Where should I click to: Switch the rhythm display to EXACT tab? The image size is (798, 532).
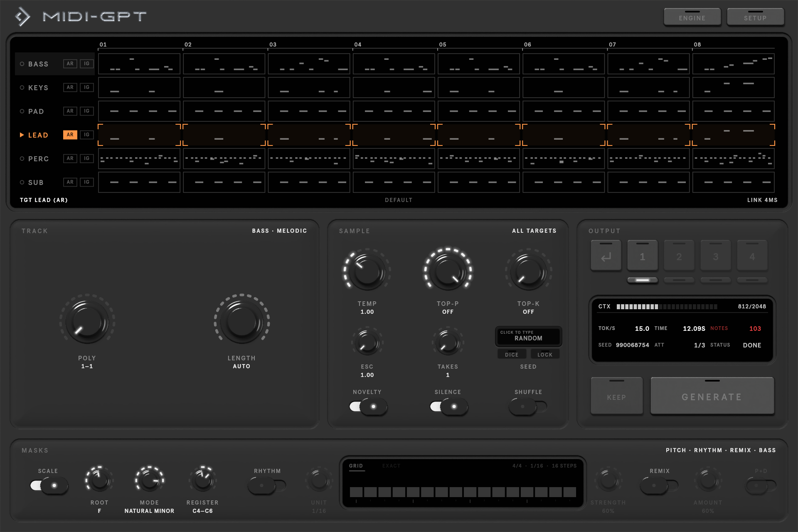[x=391, y=466]
